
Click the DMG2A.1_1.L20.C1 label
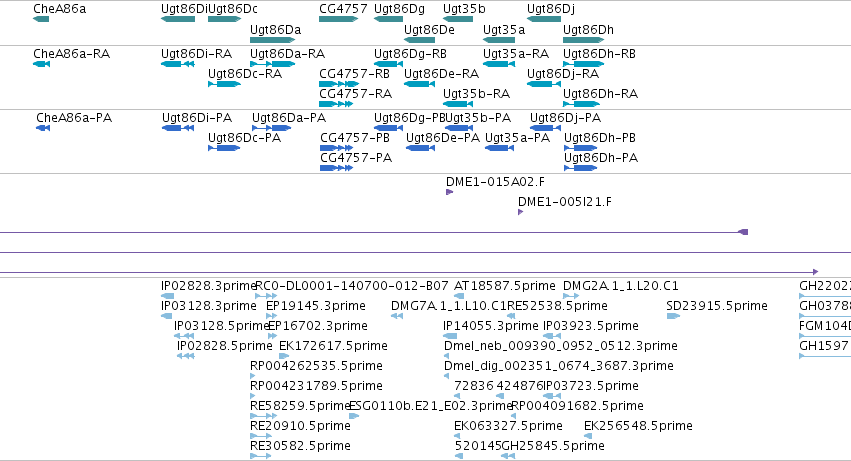tap(621, 286)
